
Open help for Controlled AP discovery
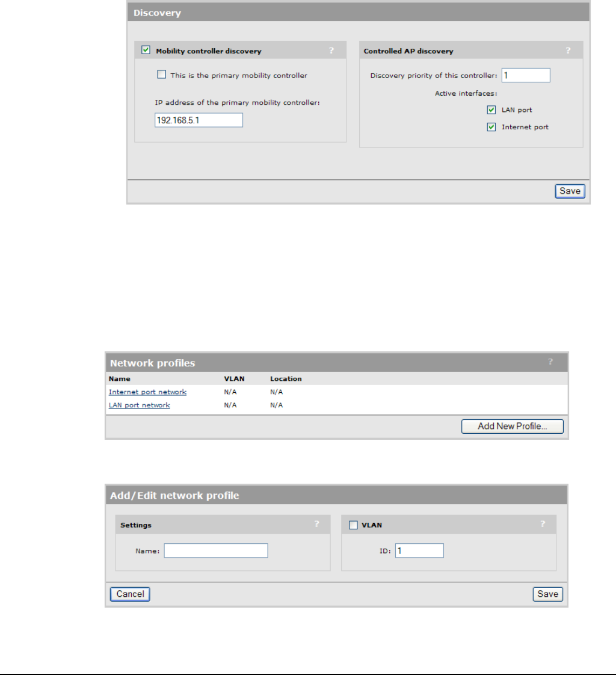(x=568, y=51)
